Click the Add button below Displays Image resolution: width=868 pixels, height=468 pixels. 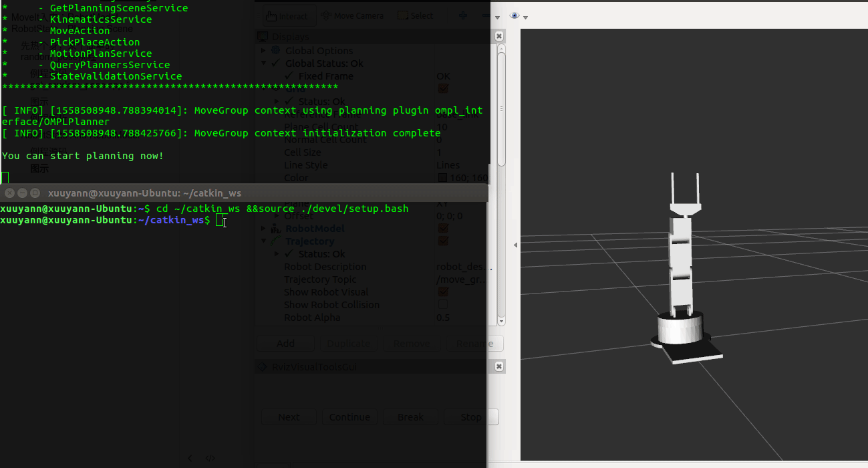tap(285, 343)
